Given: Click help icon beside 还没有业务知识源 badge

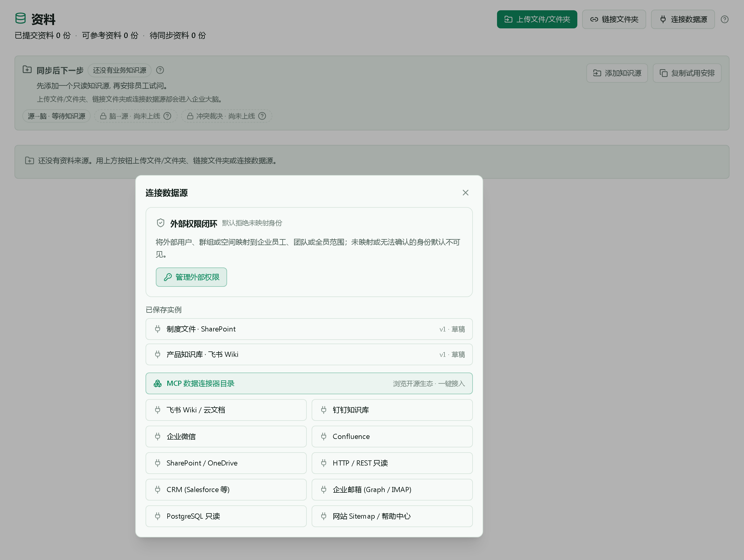Looking at the screenshot, I should 160,70.
